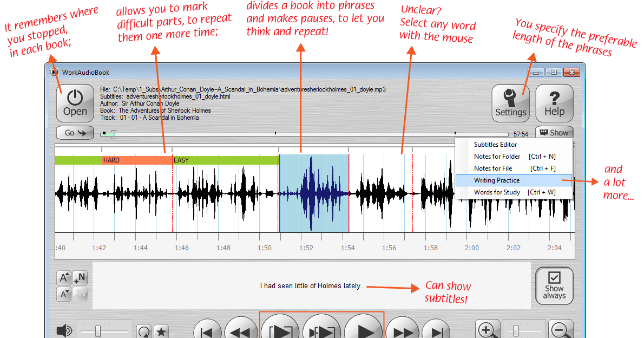Select Writing Practice in the menu
The image size is (644, 338).
click(514, 180)
